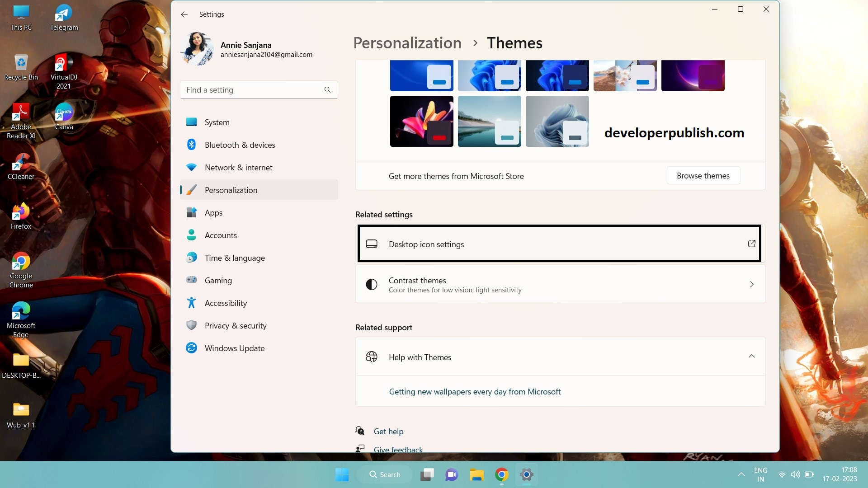
Task: Click the Privacy & security shield icon
Action: coord(192,325)
